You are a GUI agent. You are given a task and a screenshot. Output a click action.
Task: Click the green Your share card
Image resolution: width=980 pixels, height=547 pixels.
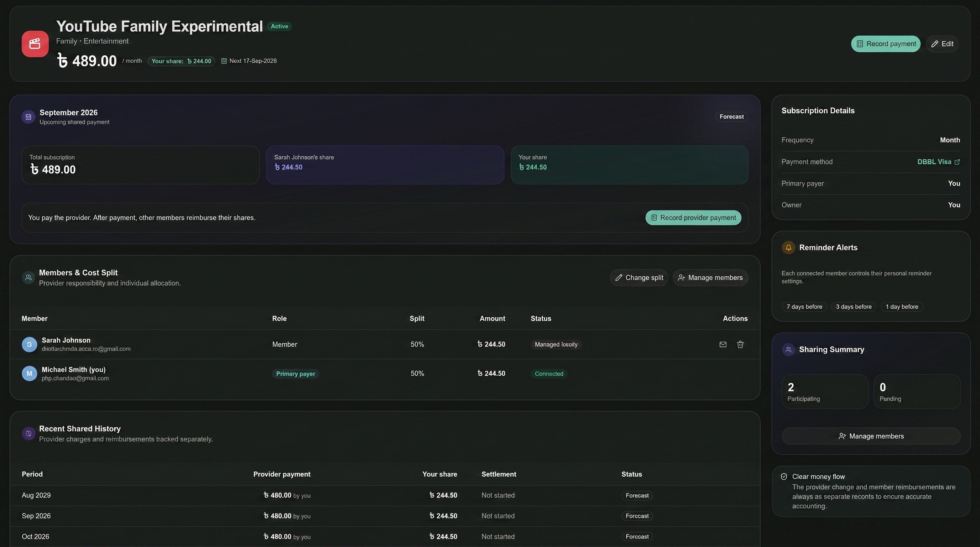point(629,165)
